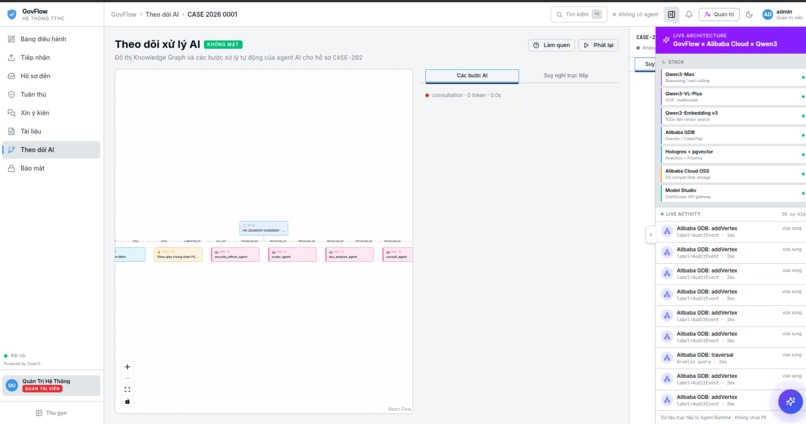The width and height of the screenshot is (806, 424).
Task: Open the Bảng điều hành dashboard icon
Action: point(11,39)
